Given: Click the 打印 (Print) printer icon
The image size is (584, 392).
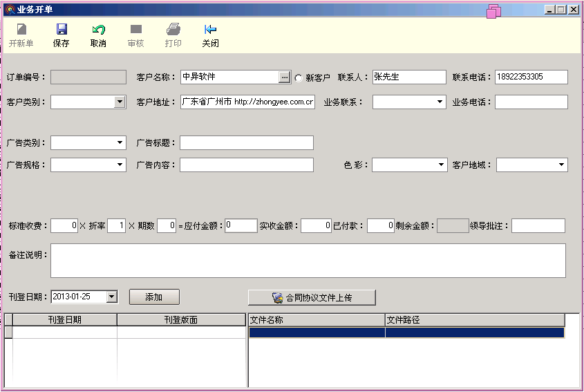Looking at the screenshot, I should pyautogui.click(x=173, y=30).
